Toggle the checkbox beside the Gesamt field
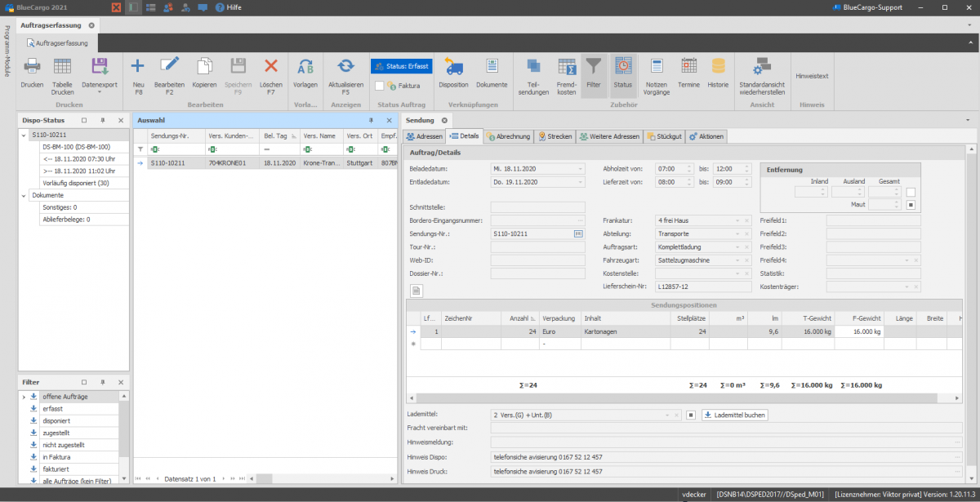The height and width of the screenshot is (502, 980). [x=911, y=192]
